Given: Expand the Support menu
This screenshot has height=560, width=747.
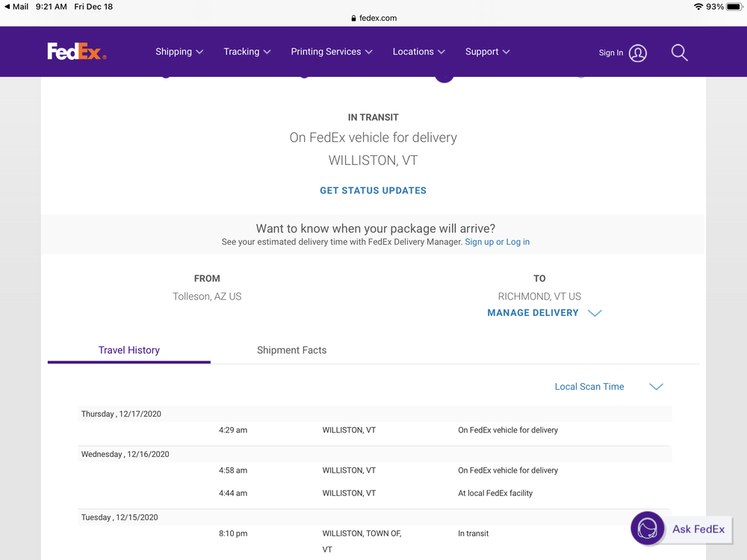Looking at the screenshot, I should (487, 52).
